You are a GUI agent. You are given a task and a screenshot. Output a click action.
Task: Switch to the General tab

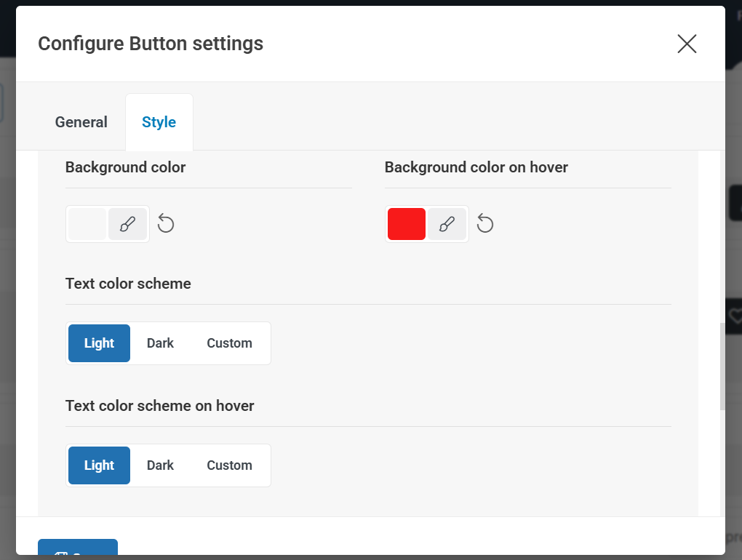coord(81,122)
